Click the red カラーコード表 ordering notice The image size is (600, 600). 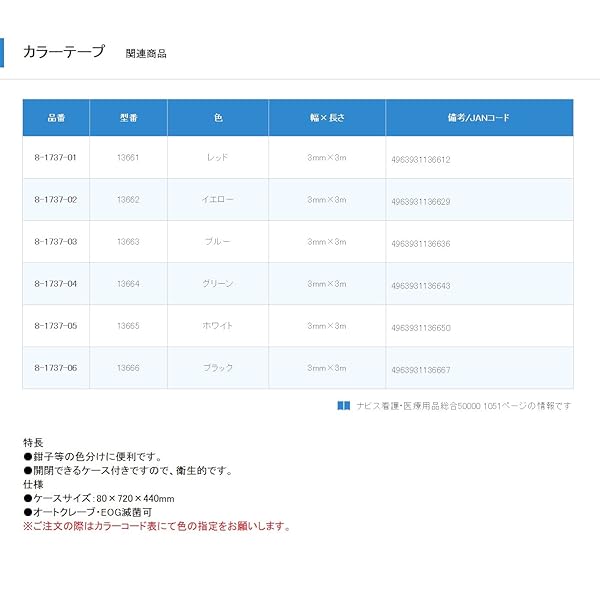[158, 526]
